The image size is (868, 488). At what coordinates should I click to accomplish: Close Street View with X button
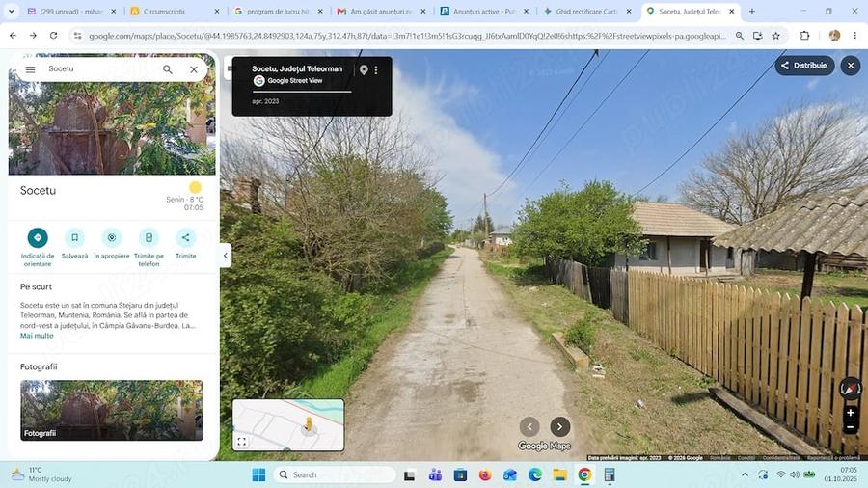851,66
